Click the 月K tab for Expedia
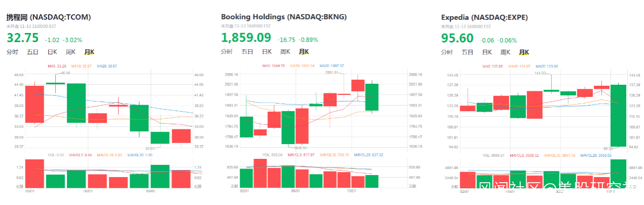This screenshot has height=205, width=644. [x=524, y=52]
